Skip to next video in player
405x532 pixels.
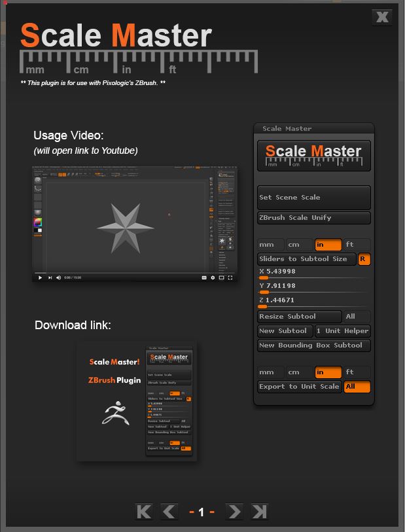point(49,277)
